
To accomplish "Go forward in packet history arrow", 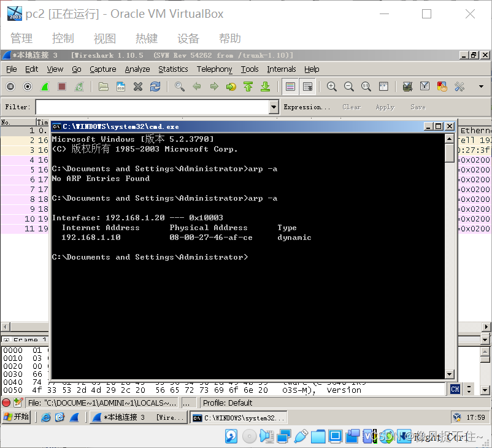I will (x=214, y=87).
